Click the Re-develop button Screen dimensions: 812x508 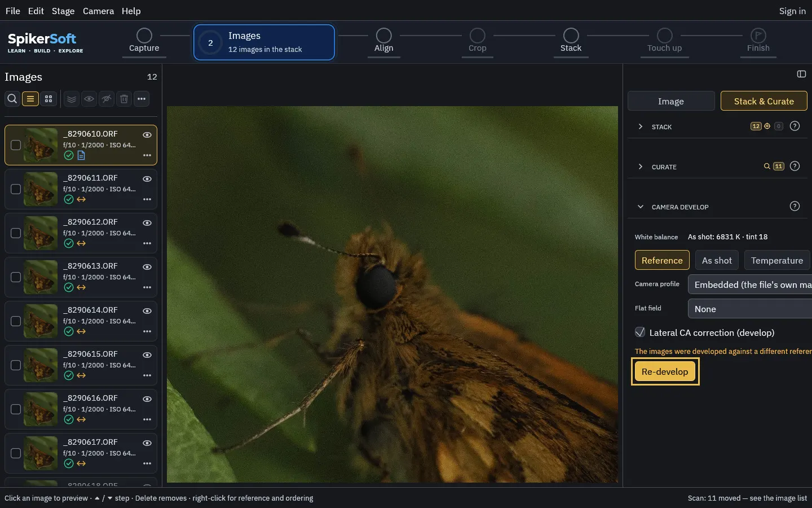[x=665, y=371]
